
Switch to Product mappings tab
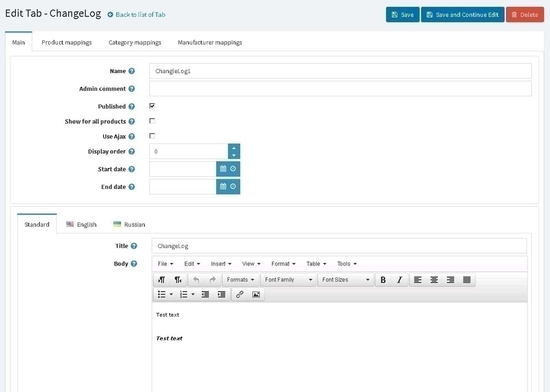(x=66, y=42)
